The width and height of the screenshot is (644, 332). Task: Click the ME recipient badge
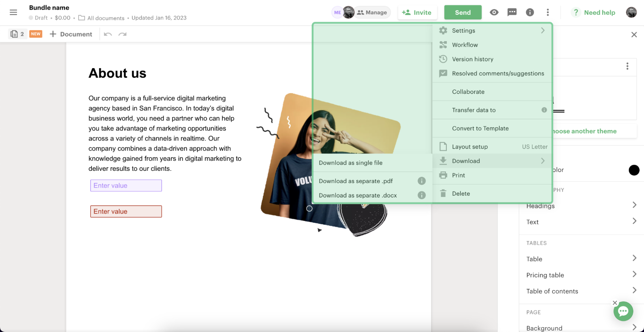[x=337, y=13]
